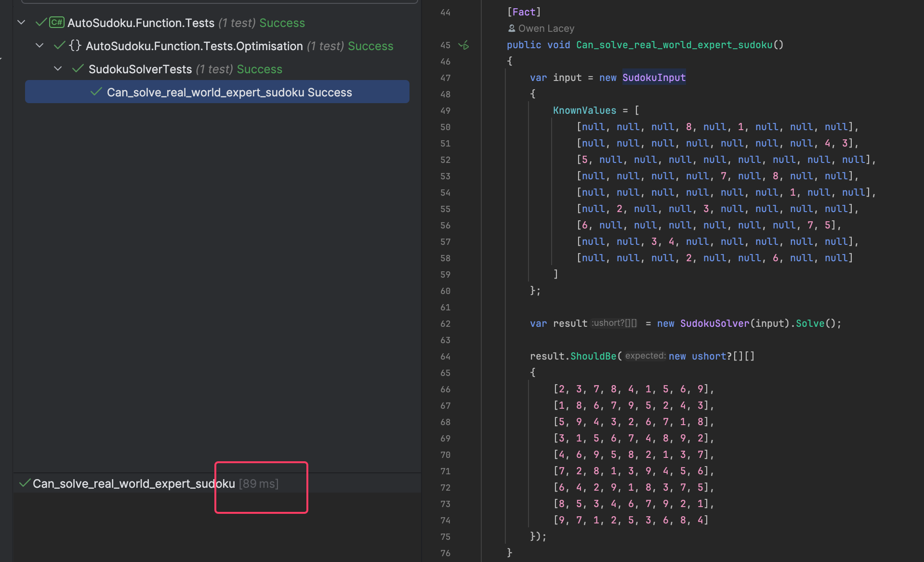Click the checkmark icon in the output header
Viewport: 924px width, 562px height.
point(25,483)
